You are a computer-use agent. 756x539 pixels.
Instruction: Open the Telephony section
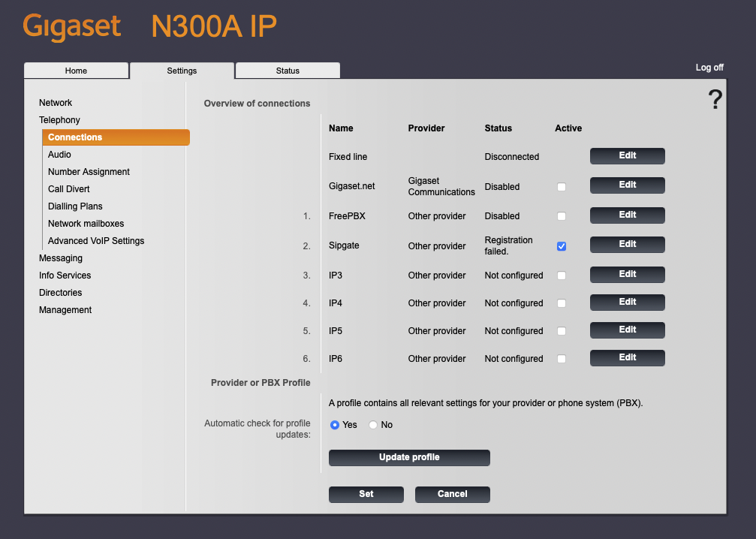point(59,120)
